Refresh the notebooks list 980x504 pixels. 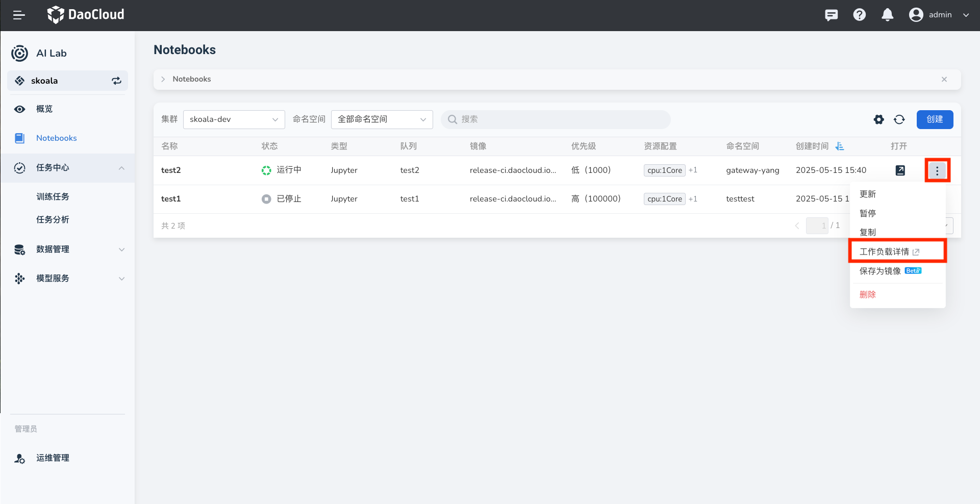[x=899, y=119]
